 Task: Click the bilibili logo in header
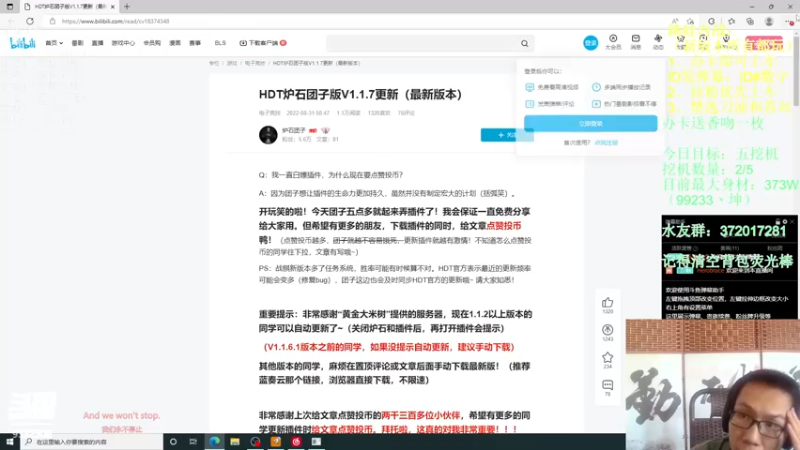tap(22, 43)
